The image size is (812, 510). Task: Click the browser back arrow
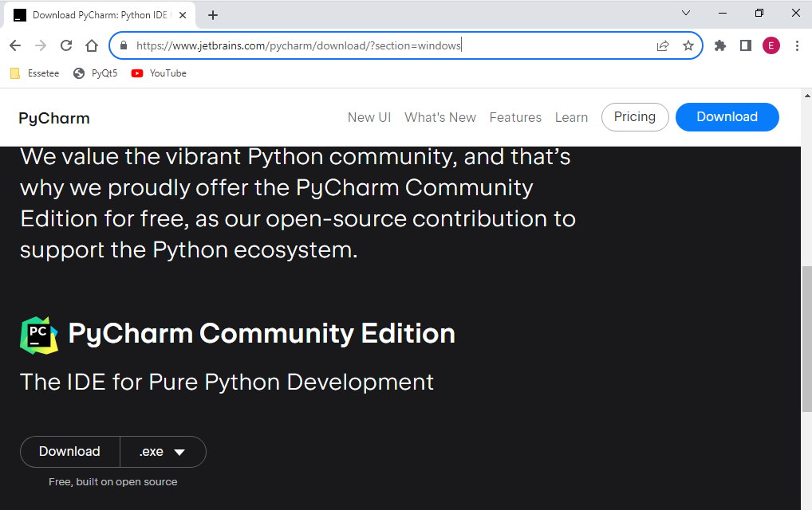(x=15, y=45)
